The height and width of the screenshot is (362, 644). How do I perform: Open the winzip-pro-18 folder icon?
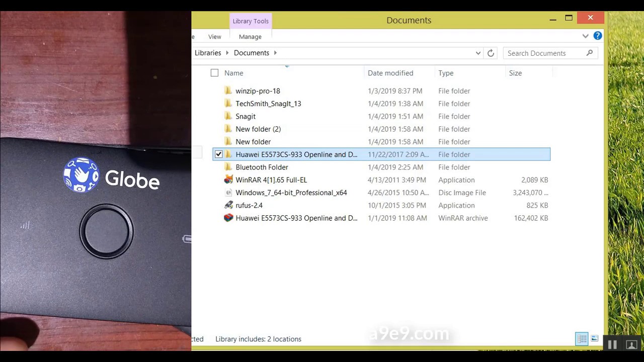point(228,91)
